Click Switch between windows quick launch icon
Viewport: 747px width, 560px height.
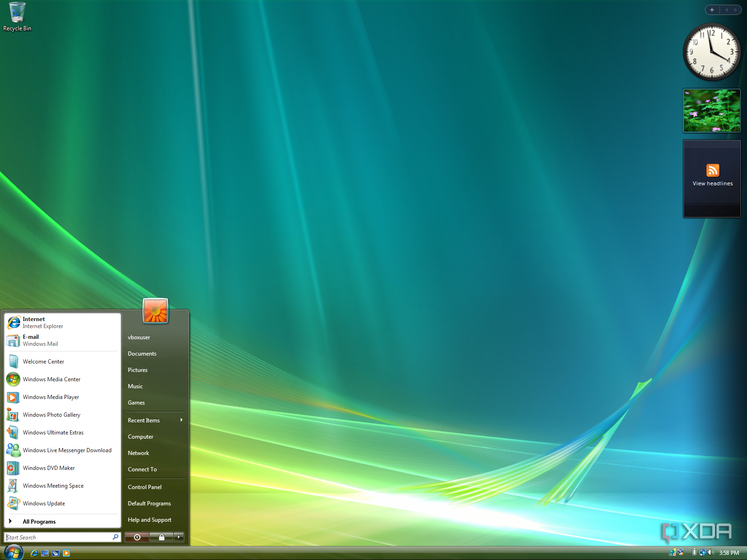point(56,553)
